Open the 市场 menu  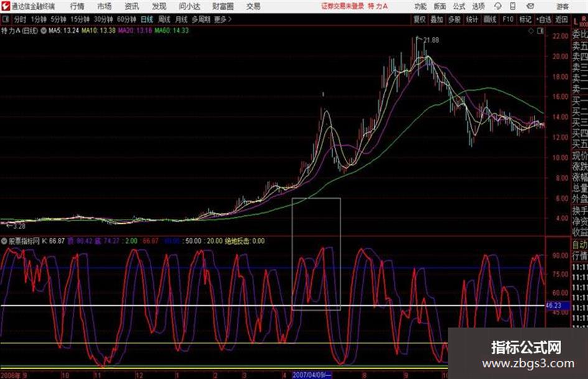click(x=105, y=6)
